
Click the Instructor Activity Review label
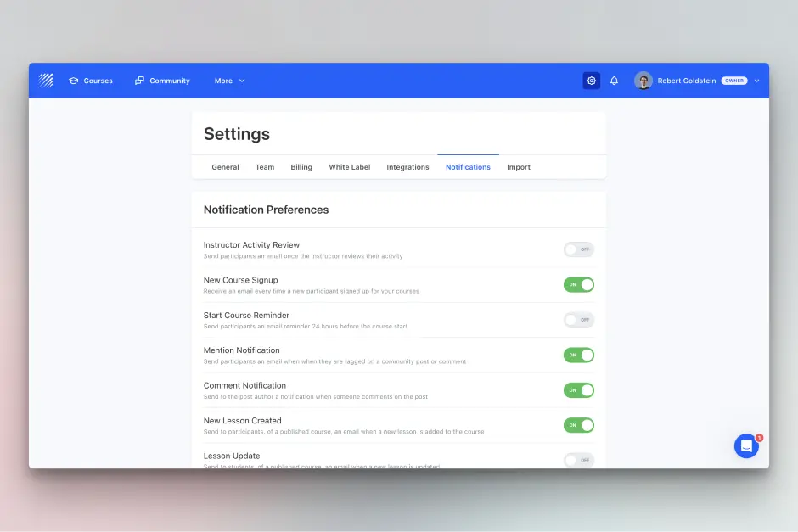click(251, 244)
